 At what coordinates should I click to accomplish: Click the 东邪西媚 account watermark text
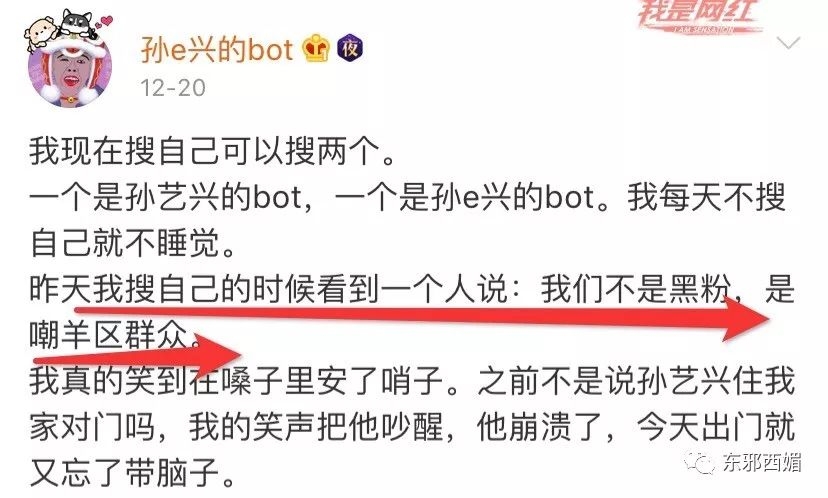[x=761, y=462]
